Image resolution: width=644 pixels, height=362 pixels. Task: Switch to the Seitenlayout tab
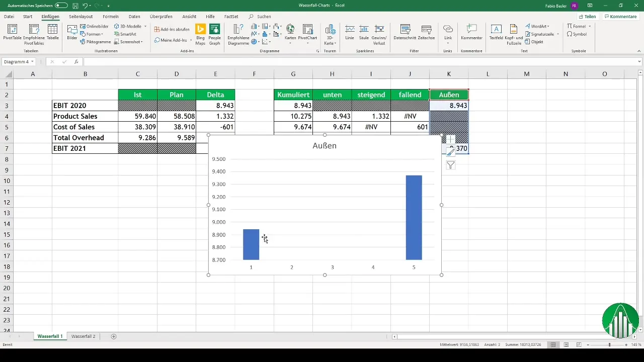[80, 17]
